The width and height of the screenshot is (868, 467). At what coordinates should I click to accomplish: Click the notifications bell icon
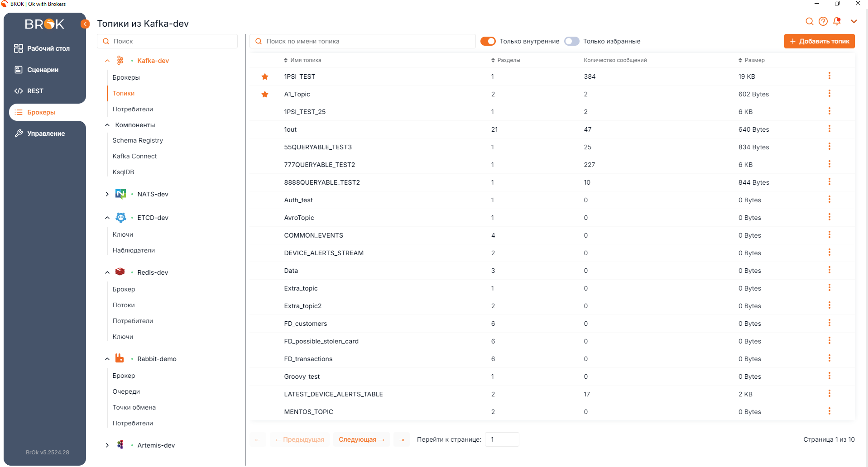[837, 21]
